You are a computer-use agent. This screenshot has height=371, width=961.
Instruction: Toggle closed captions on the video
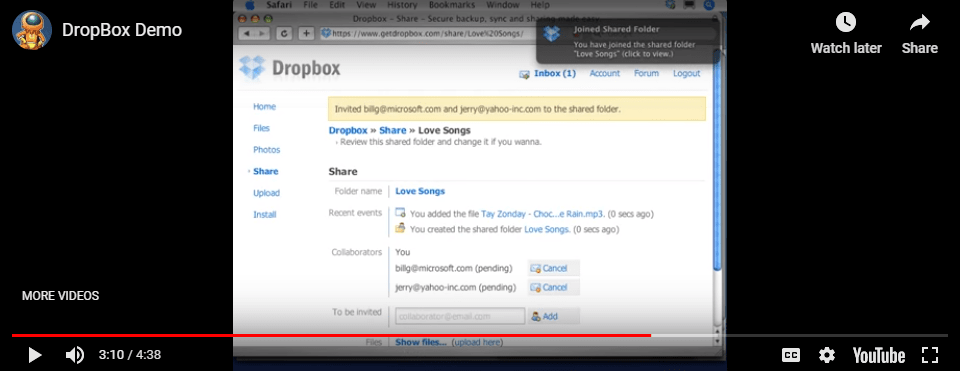pos(791,355)
